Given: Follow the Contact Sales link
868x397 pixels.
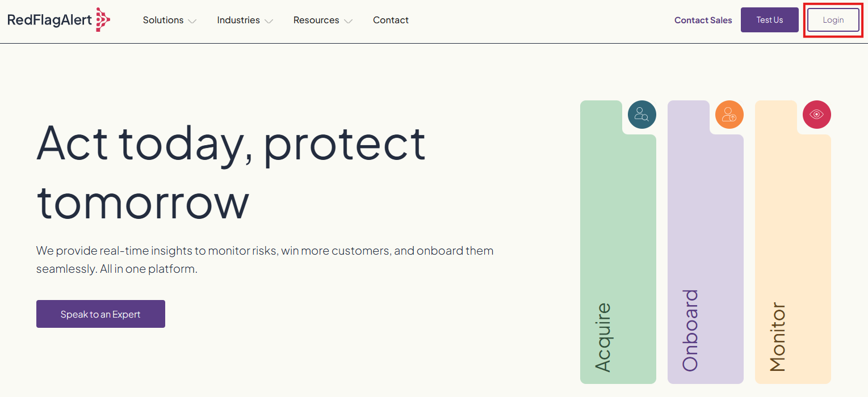Looking at the screenshot, I should pos(703,20).
